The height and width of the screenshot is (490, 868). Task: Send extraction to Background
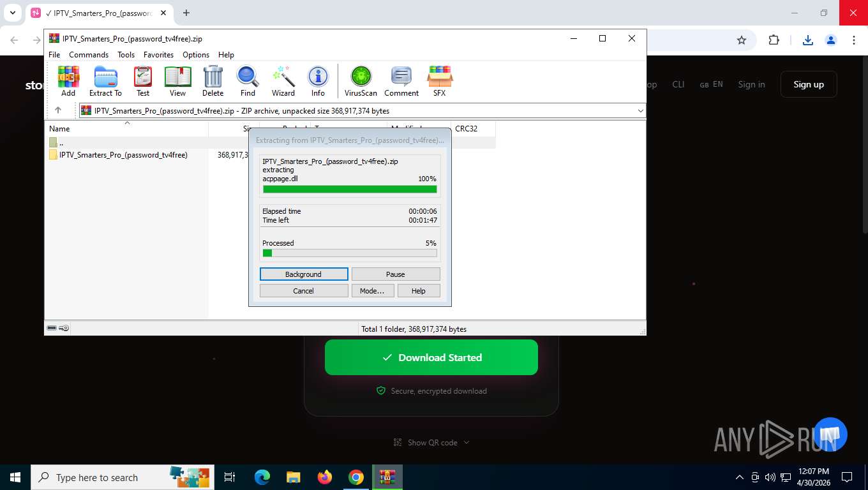click(304, 274)
